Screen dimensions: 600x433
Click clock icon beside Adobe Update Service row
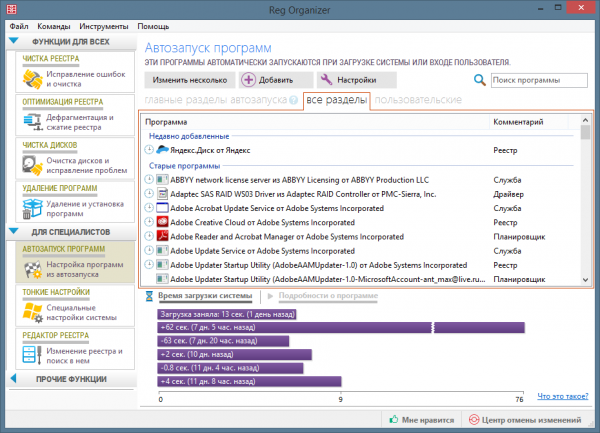click(149, 251)
